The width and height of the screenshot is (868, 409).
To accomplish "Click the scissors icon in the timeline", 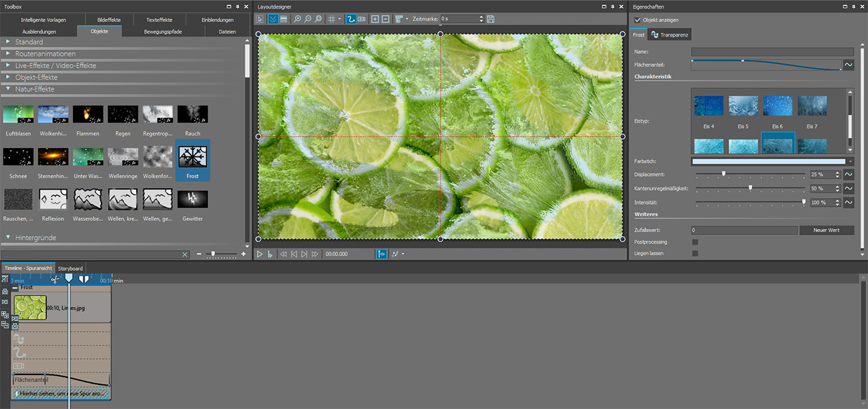I will (x=55, y=279).
